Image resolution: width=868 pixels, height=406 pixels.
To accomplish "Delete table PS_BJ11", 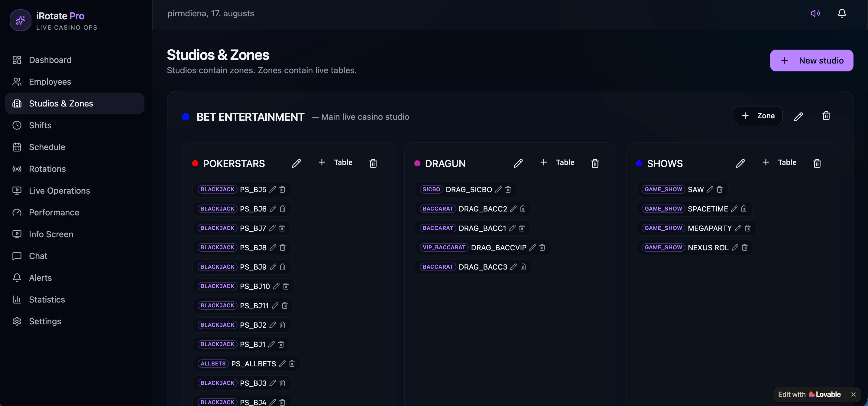I will point(285,306).
